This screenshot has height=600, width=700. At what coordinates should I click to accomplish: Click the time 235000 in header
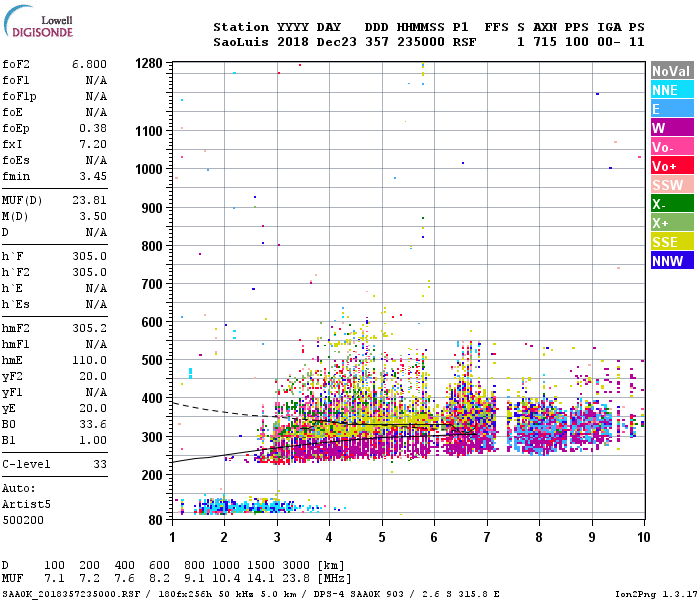[x=421, y=42]
